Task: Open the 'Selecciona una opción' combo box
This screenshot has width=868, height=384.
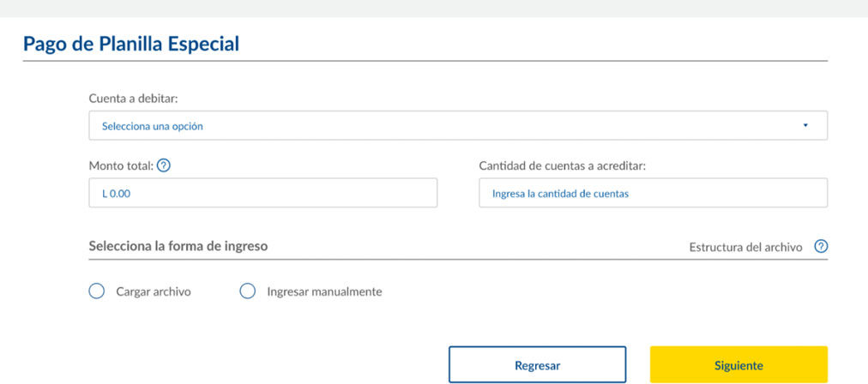Action: (x=457, y=126)
